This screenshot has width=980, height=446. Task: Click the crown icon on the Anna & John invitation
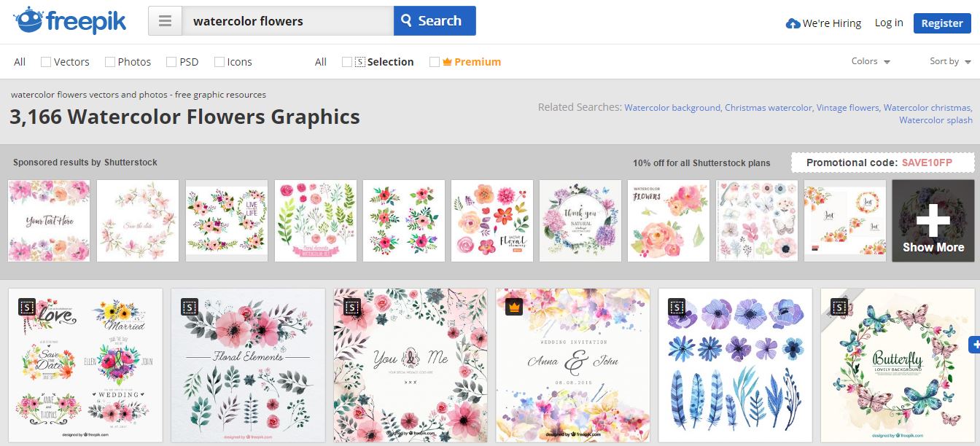[x=513, y=307]
